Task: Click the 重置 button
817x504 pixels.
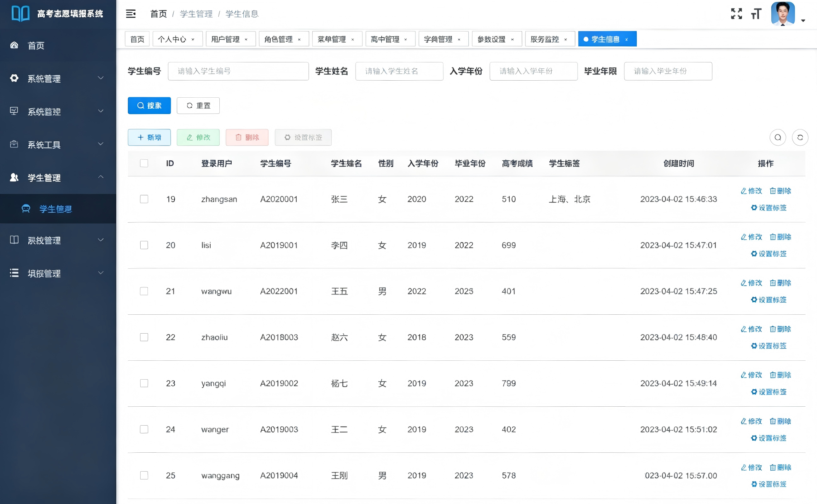Action: (x=198, y=105)
